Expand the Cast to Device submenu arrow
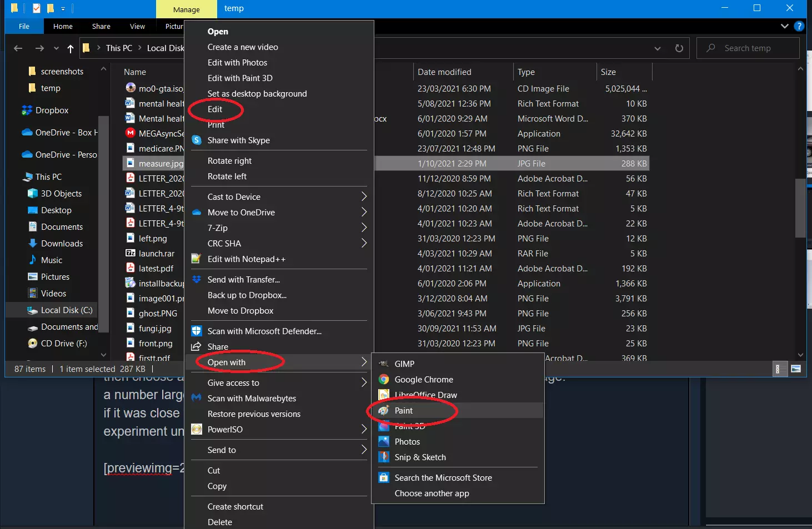Viewport: 812px width, 529px height. tap(364, 197)
